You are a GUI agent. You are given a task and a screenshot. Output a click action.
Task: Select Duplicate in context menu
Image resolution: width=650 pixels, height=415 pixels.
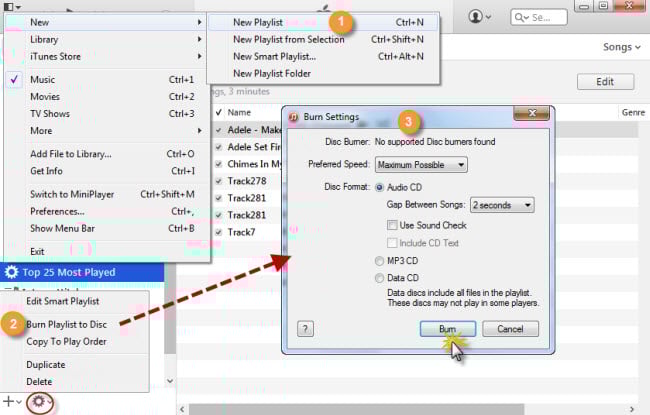pyautogui.click(x=46, y=364)
